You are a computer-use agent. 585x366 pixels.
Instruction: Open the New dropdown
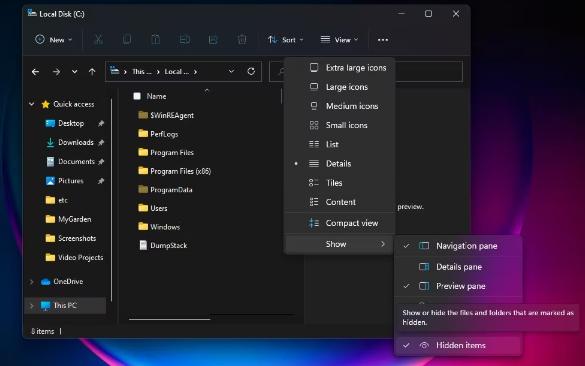click(x=53, y=40)
